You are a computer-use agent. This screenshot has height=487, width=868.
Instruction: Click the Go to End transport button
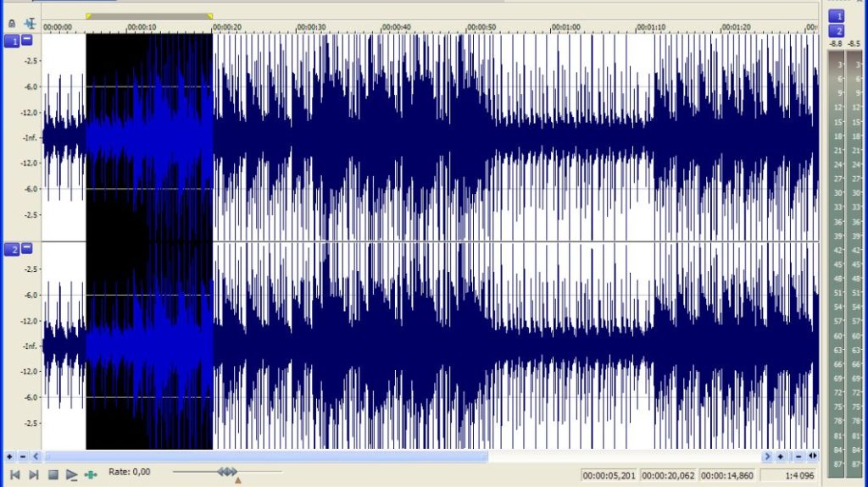click(33, 474)
